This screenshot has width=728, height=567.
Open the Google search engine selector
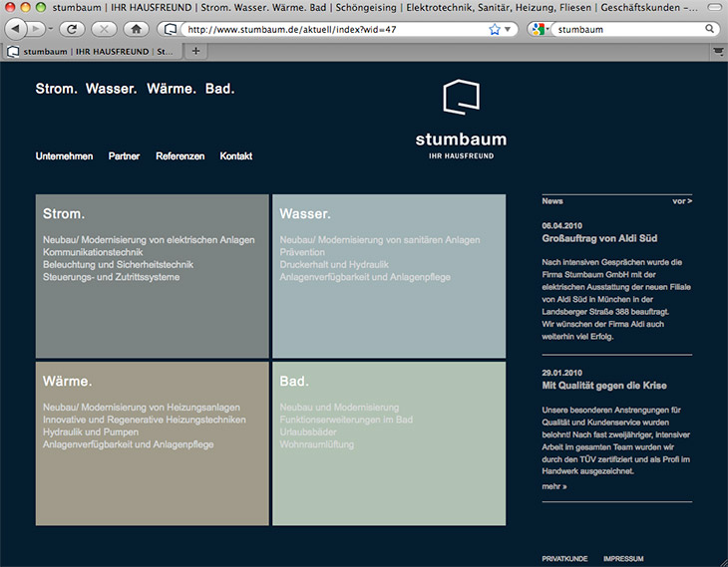point(541,29)
